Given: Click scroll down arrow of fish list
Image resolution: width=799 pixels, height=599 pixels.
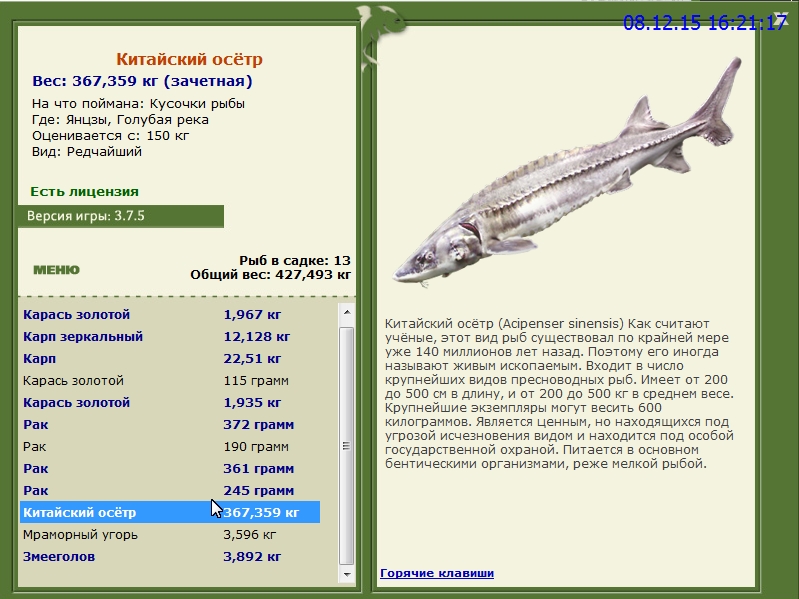Looking at the screenshot, I should (347, 574).
